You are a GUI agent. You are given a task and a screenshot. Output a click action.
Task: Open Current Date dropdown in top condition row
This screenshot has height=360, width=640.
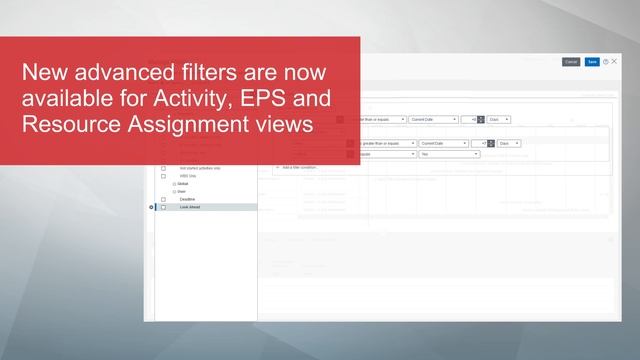pos(433,120)
